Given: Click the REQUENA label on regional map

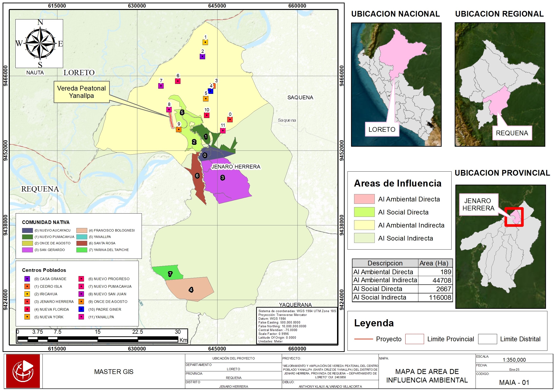Looking at the screenshot, I should coord(512,133).
